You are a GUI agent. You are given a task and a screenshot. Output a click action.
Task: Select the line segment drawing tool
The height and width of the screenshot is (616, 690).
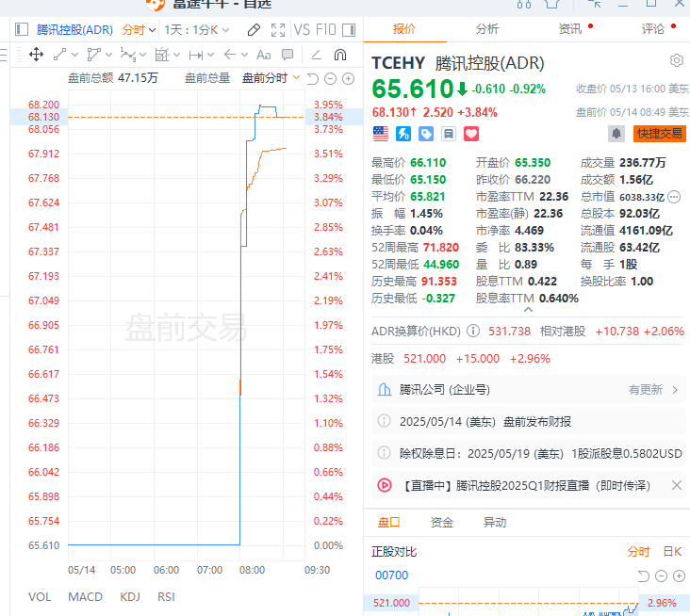click(59, 55)
